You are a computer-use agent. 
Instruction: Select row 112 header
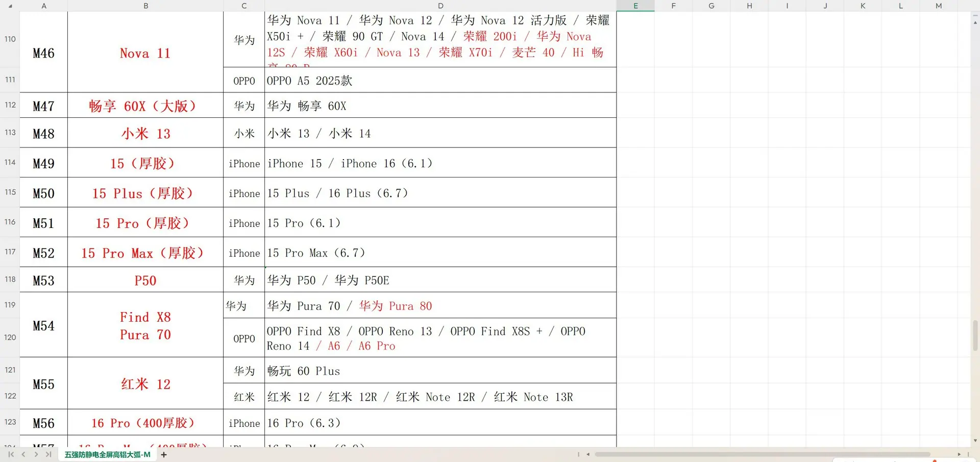click(10, 105)
